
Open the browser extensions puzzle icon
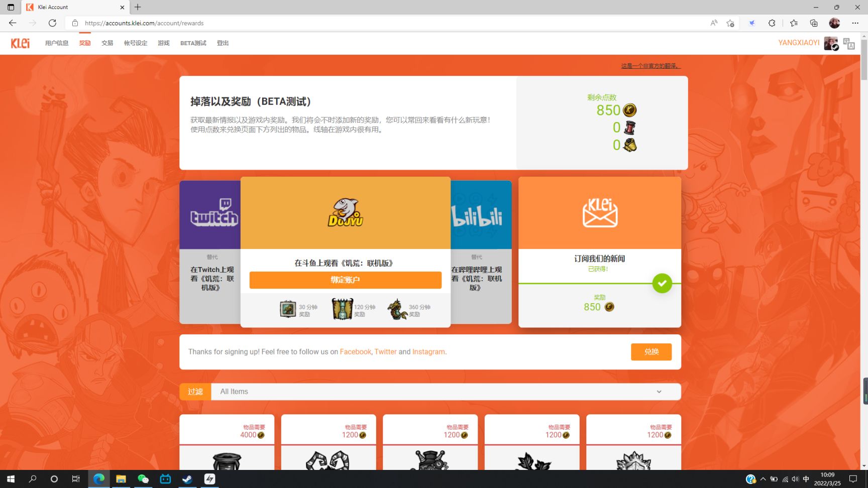pos(772,23)
